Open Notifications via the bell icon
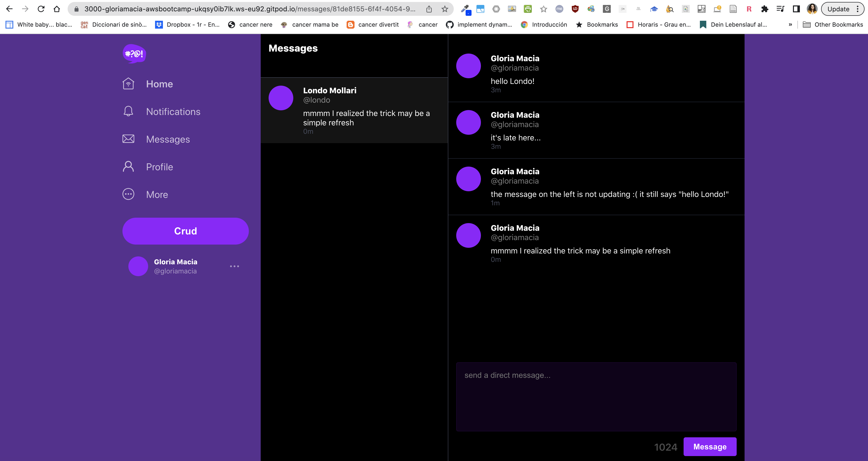The image size is (868, 461). (x=128, y=111)
